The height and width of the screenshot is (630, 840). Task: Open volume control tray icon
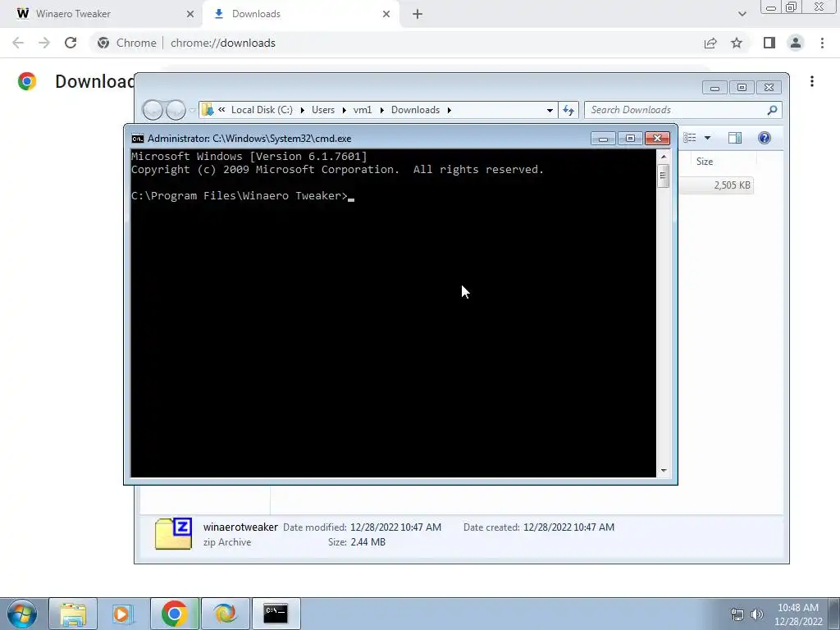(x=756, y=614)
